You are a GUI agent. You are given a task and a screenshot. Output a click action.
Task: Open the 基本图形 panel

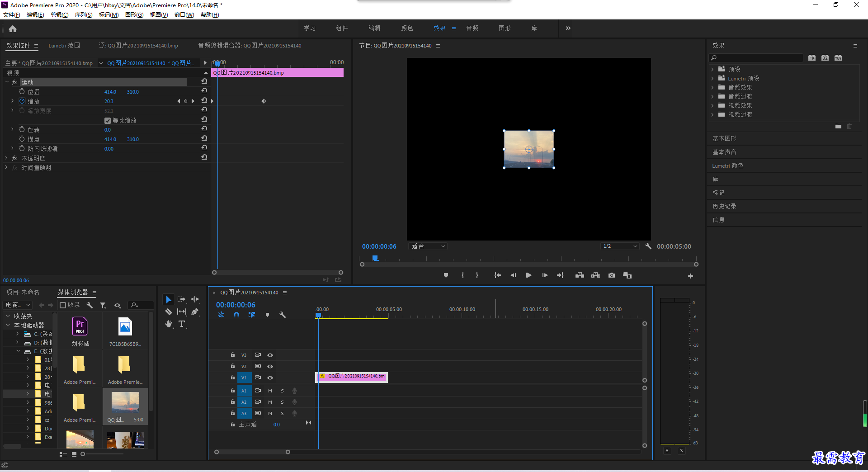tap(725, 138)
